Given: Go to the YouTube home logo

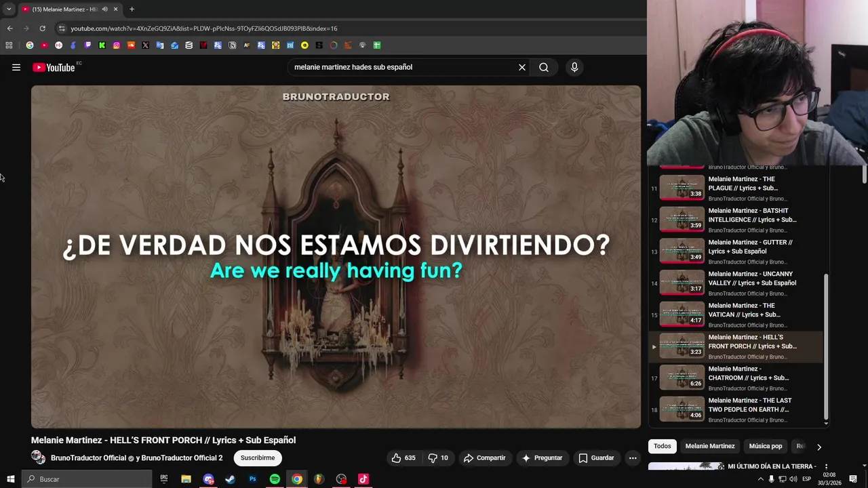Looking at the screenshot, I should 54,67.
